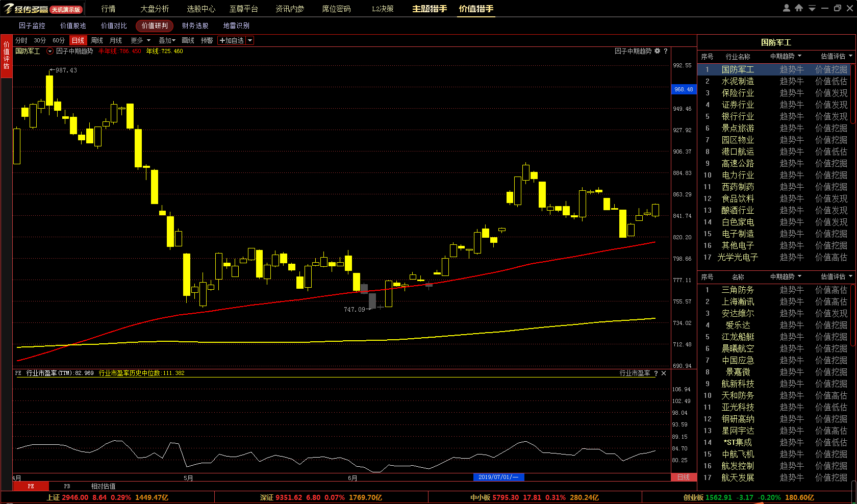Select 水泥制造 industry row
This screenshot has width=857, height=504.
click(773, 81)
